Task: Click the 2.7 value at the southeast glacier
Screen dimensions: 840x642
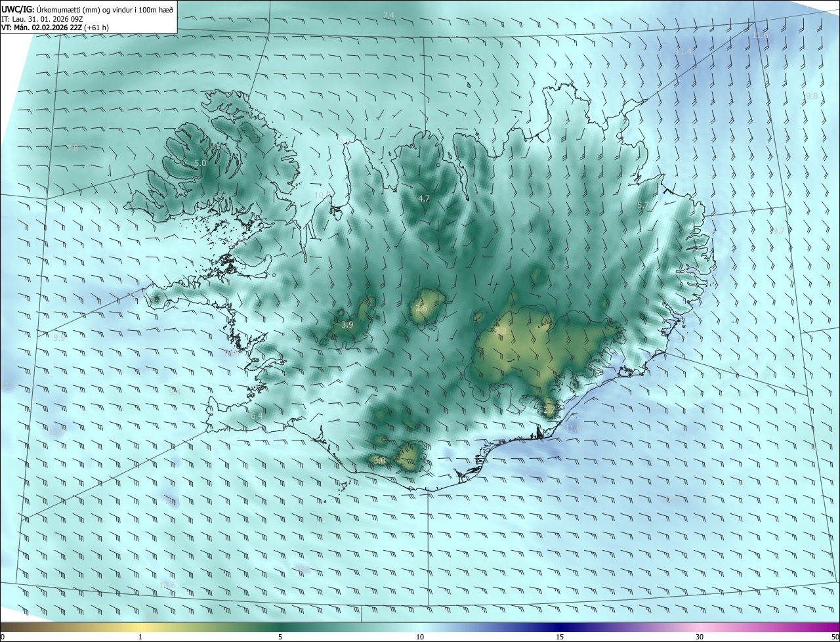Action: [549, 410]
